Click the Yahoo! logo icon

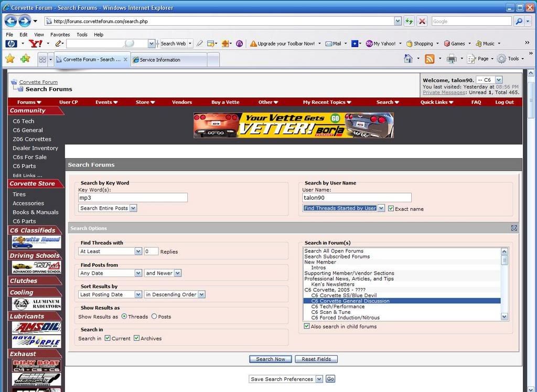point(36,43)
